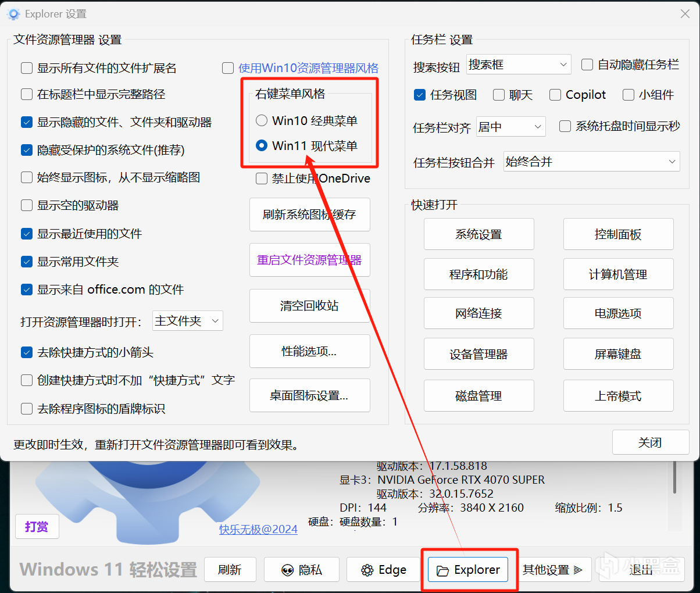Select Win10 classic menu radio button
700x593 pixels.
click(262, 120)
